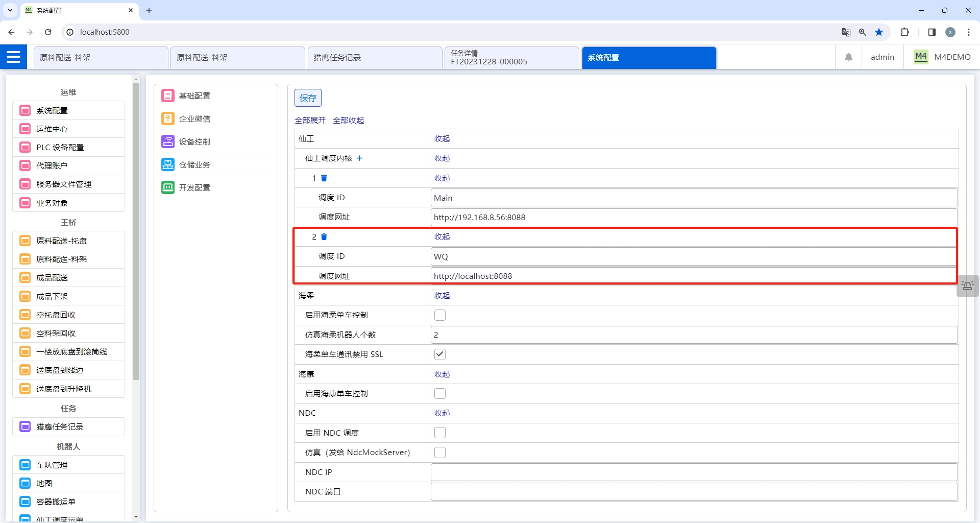Open 地图 sidebar entry
The image size is (980, 523).
click(x=68, y=483)
